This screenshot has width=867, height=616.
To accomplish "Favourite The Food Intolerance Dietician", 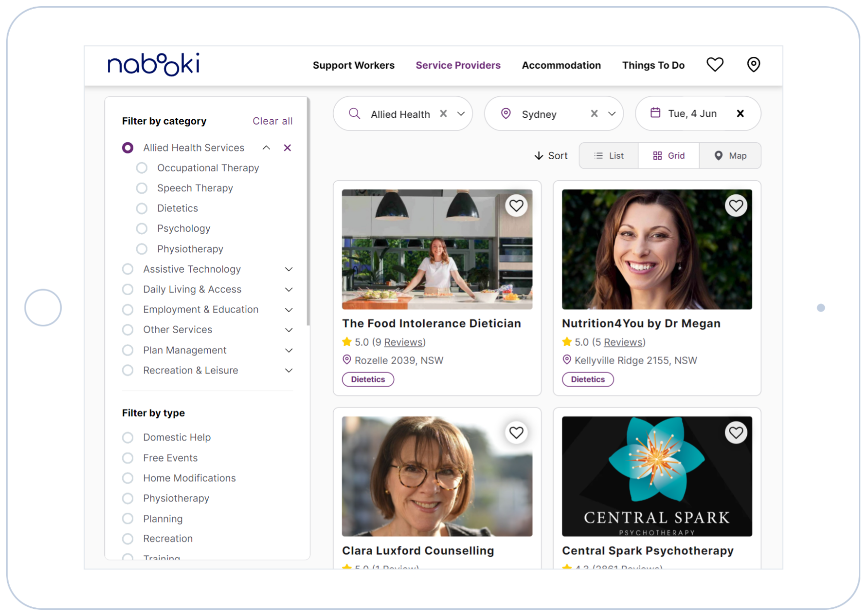I will tap(516, 206).
